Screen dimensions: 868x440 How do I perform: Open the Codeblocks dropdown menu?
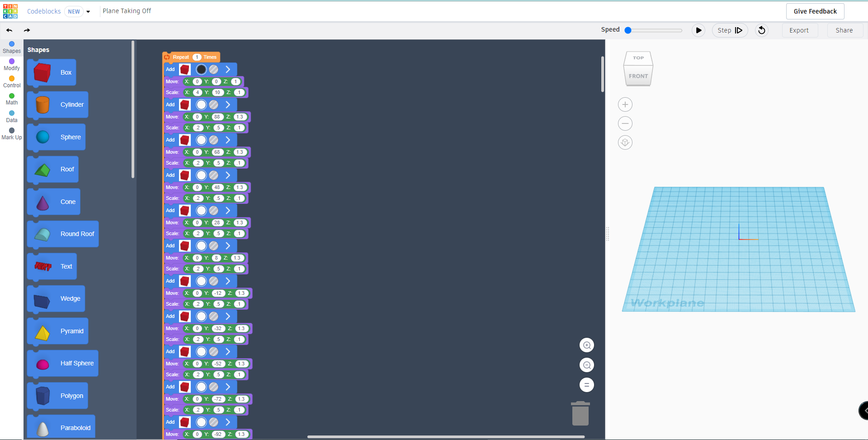pos(89,11)
